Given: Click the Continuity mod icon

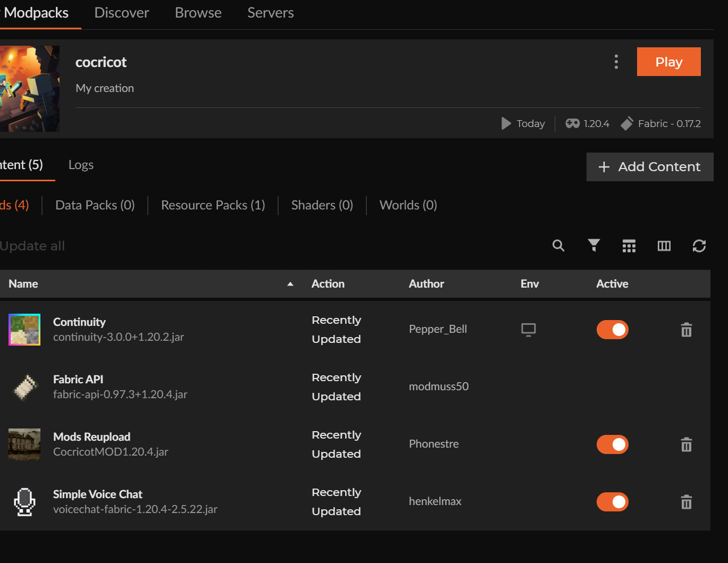Looking at the screenshot, I should click(x=24, y=330).
